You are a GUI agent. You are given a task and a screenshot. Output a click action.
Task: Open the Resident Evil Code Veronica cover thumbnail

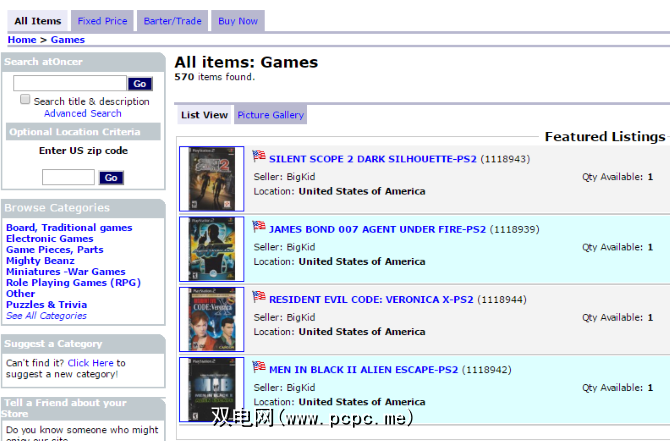[x=212, y=319]
